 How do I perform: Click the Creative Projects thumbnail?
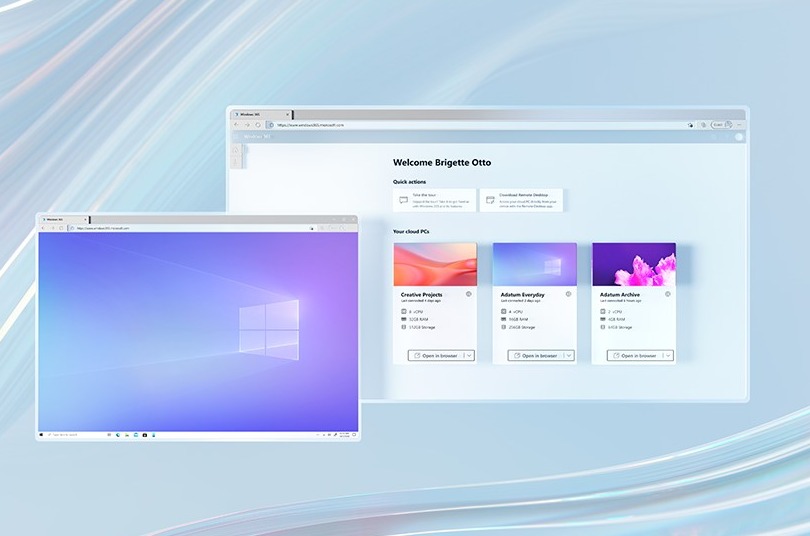tap(435, 264)
